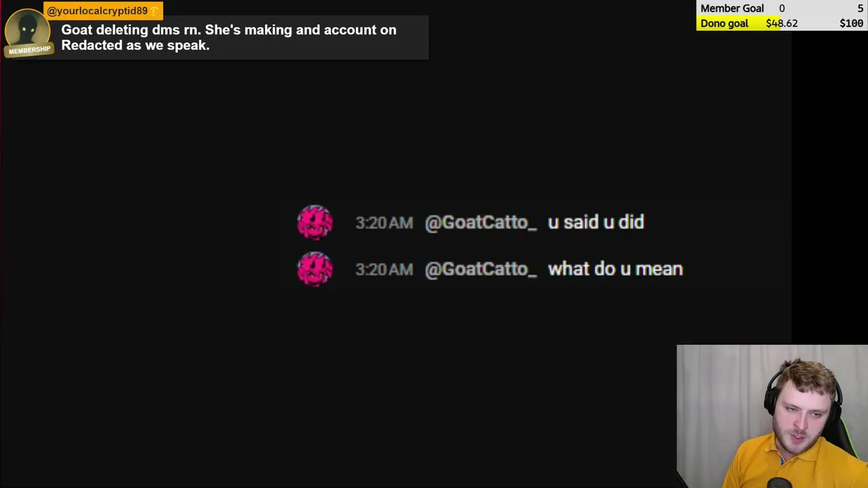Image resolution: width=868 pixels, height=488 pixels.
Task: Select the @GoatCatto_ name beside "what do u mean"
Action: pyautogui.click(x=480, y=269)
